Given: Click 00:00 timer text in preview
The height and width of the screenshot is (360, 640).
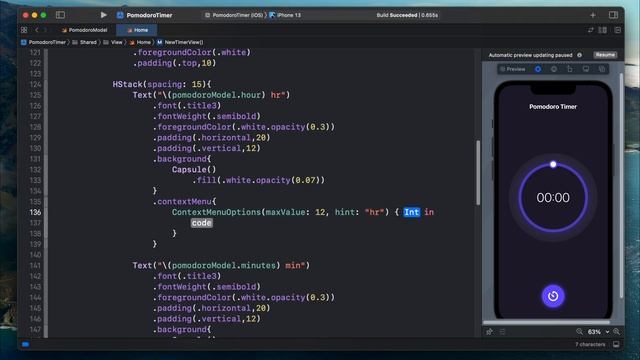Looking at the screenshot, I should pos(553,198).
